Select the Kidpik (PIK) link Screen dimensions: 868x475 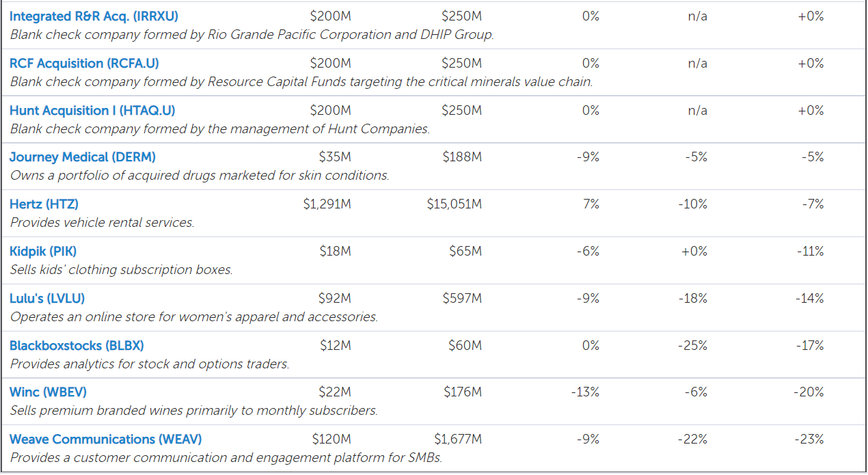(x=43, y=252)
